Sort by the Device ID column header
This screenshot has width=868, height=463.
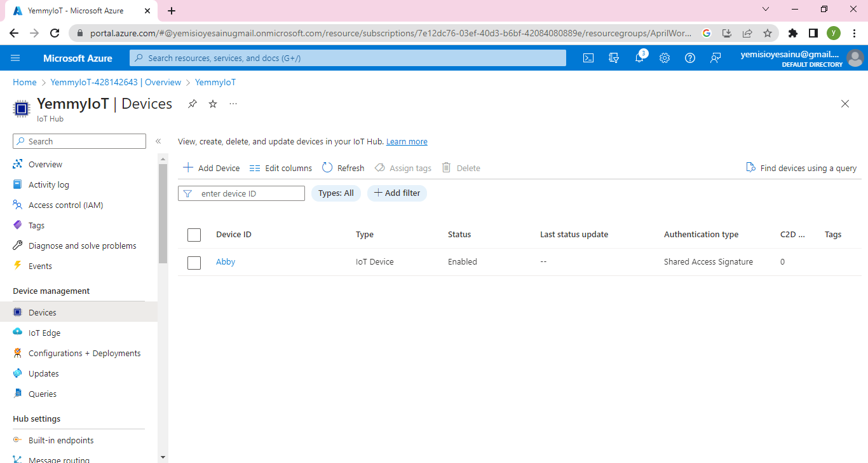pos(234,235)
